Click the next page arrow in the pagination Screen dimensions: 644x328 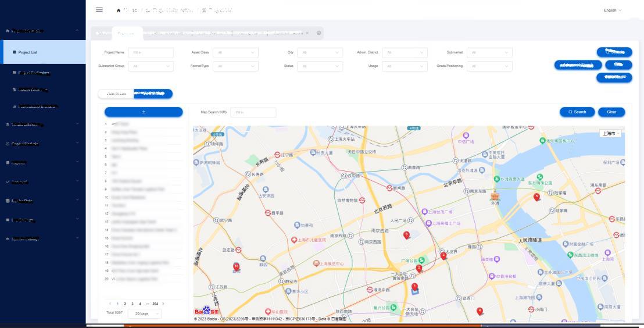pos(163,304)
